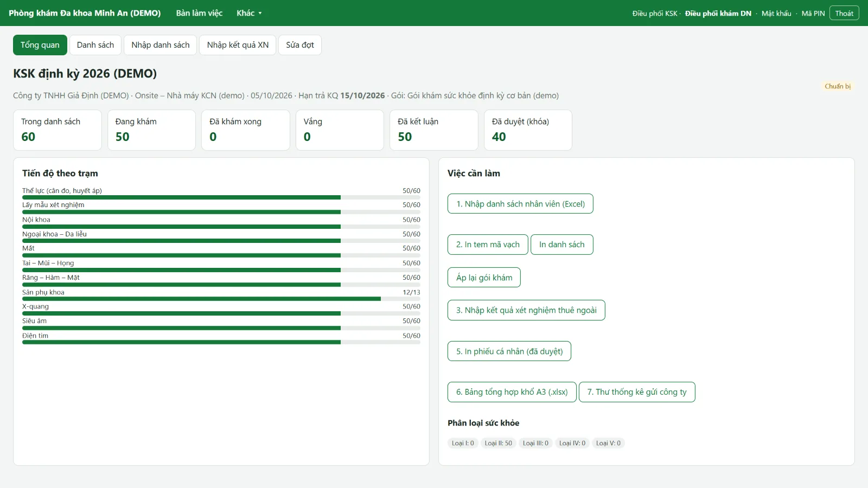868x488 pixels.
Task: Click Nhập kết quả xét nghiệm thuê ngoài
Action: pos(526,310)
